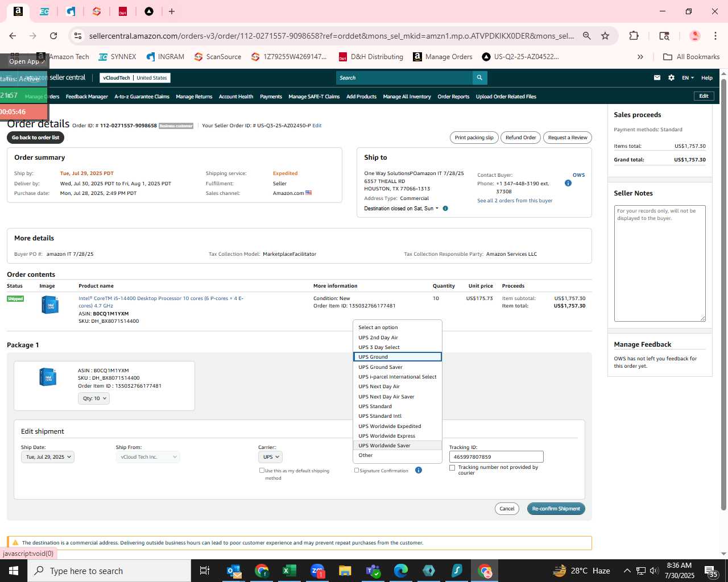Choose UPS Ground Saver option
The height and width of the screenshot is (582, 728).
398,367
